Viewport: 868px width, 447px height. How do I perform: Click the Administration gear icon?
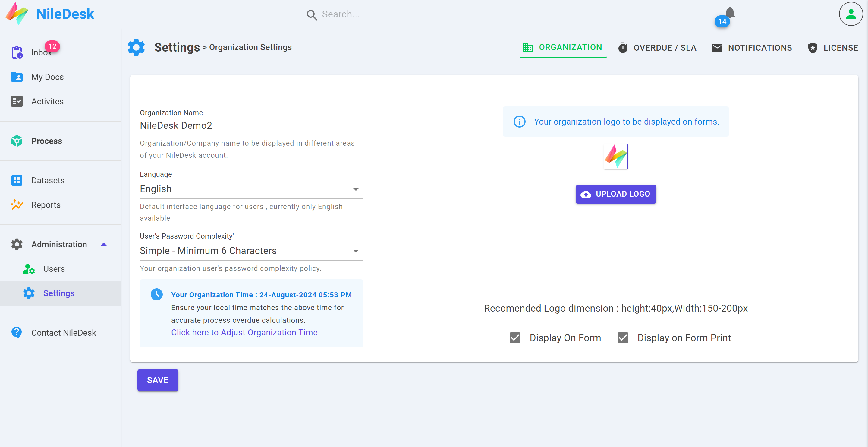(x=17, y=244)
